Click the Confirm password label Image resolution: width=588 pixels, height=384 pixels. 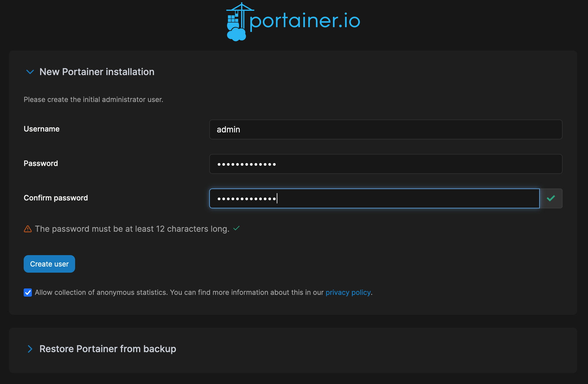point(56,198)
